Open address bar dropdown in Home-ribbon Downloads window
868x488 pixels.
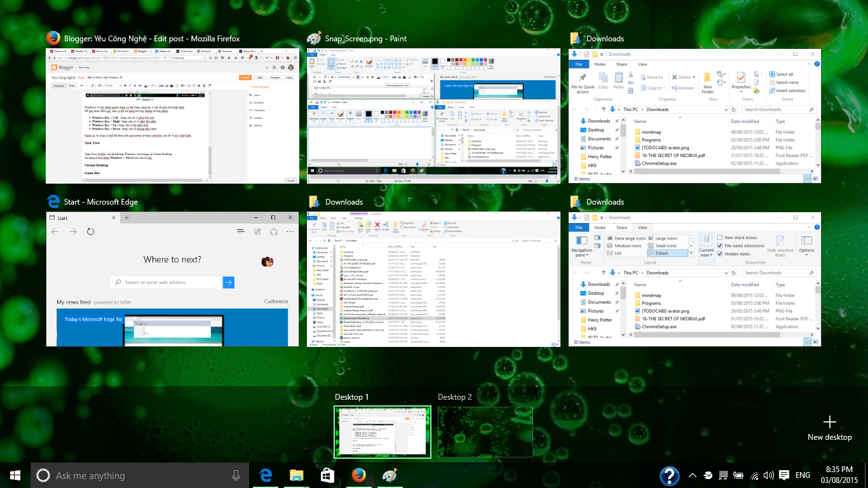(728, 109)
